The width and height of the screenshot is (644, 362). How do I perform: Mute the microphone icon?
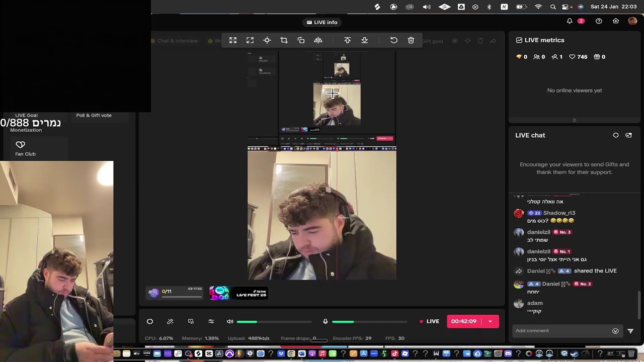(325, 321)
